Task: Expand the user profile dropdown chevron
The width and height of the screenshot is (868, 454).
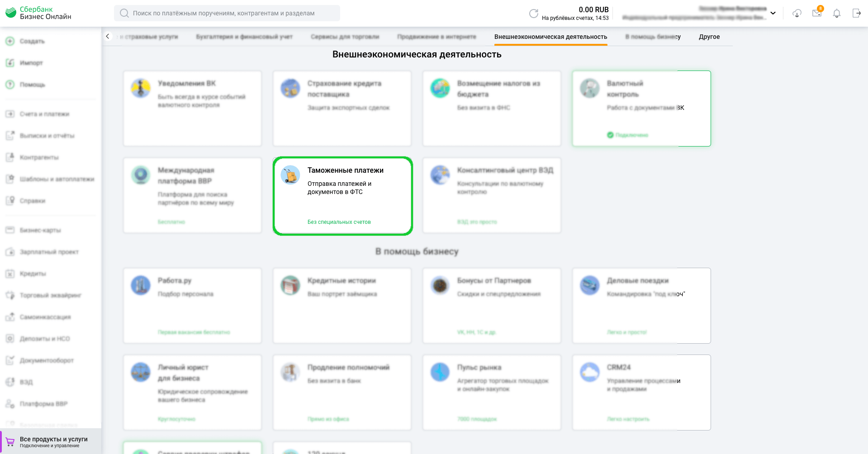Action: click(773, 13)
